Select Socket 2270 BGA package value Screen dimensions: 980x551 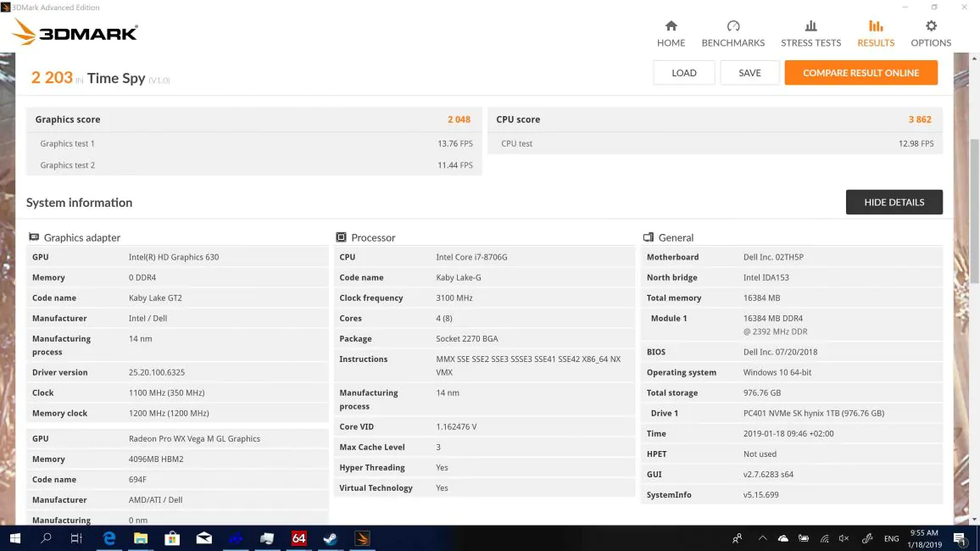point(467,338)
